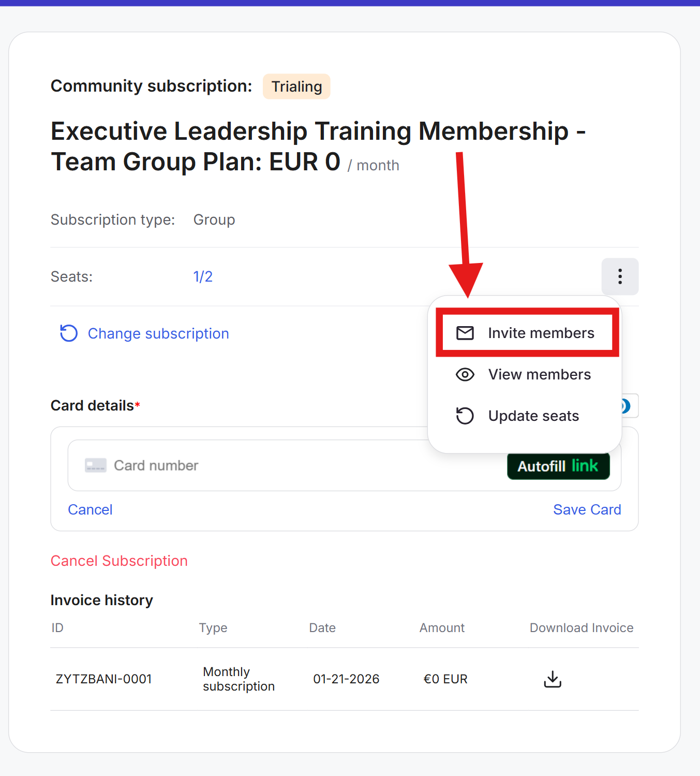Choose View members menu entry
This screenshot has width=700, height=776.
539,374
